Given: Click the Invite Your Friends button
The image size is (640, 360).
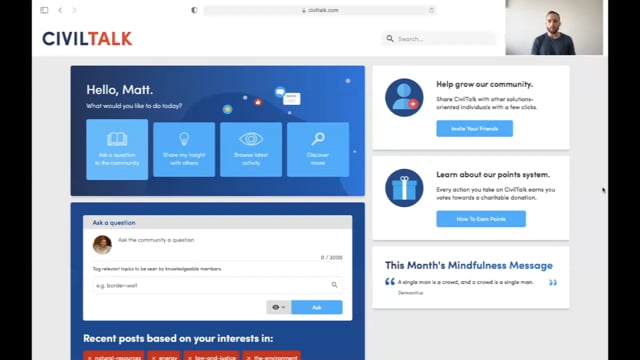Looking at the screenshot, I should click(x=475, y=129).
